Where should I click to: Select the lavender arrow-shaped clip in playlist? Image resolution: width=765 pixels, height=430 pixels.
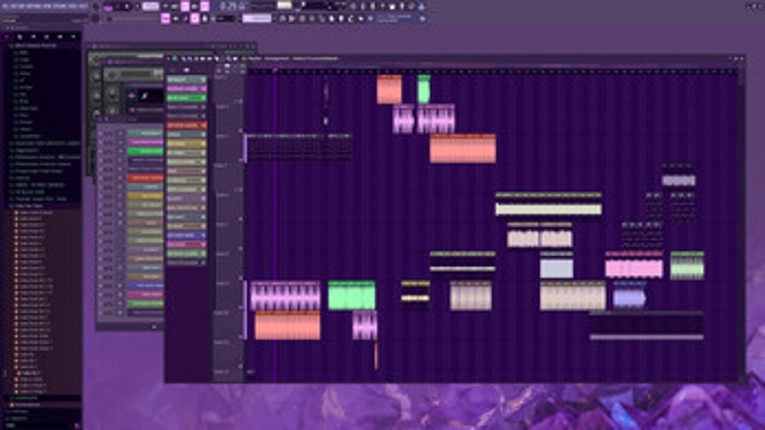(x=629, y=295)
